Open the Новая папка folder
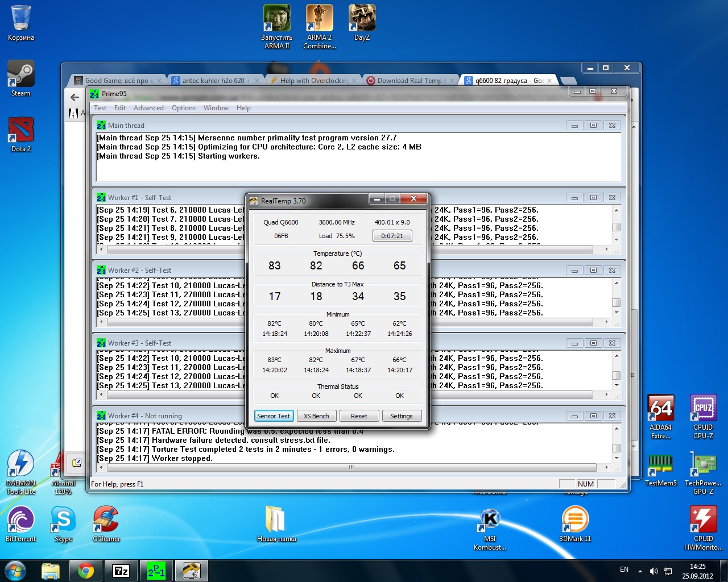 click(276, 525)
